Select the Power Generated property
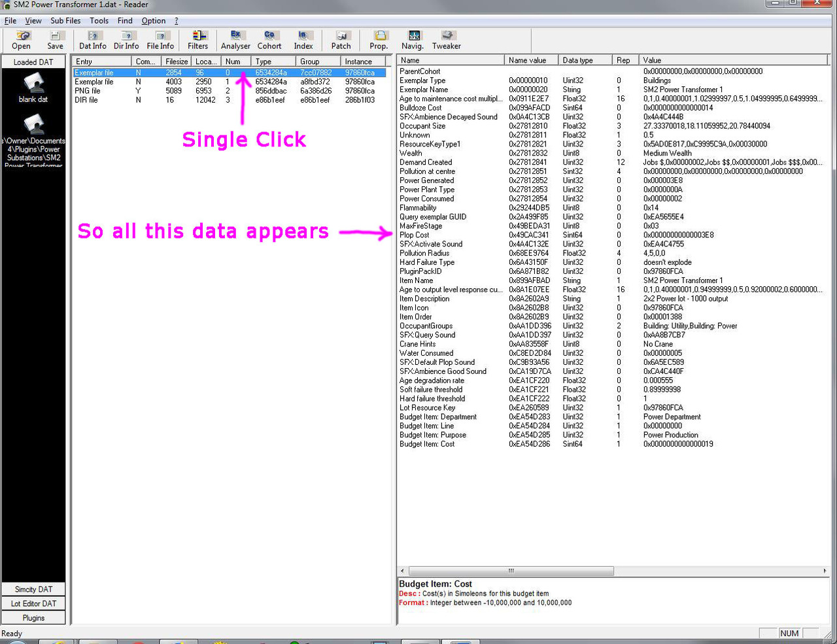 [x=613, y=180]
